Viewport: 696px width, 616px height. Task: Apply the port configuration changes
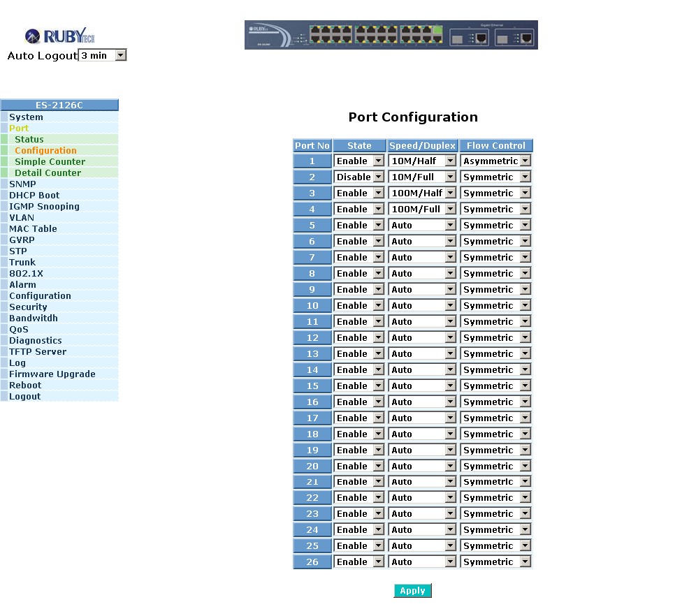[412, 591]
